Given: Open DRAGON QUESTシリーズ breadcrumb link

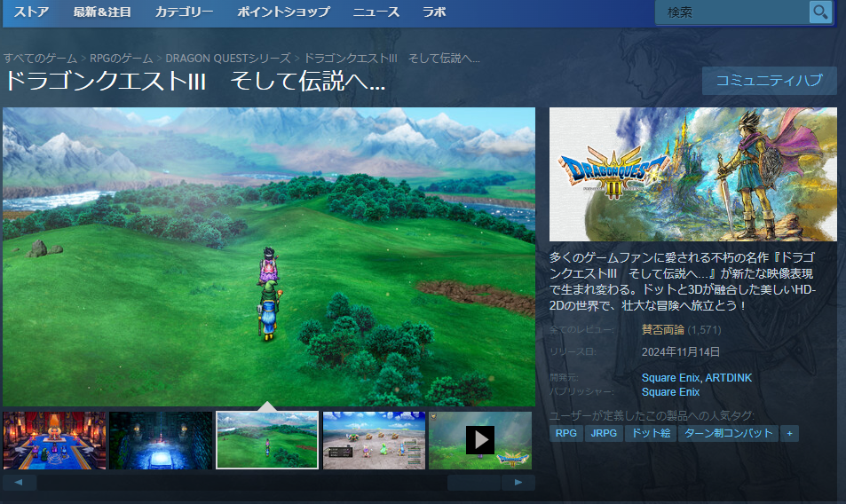Looking at the screenshot, I should click(x=227, y=59).
